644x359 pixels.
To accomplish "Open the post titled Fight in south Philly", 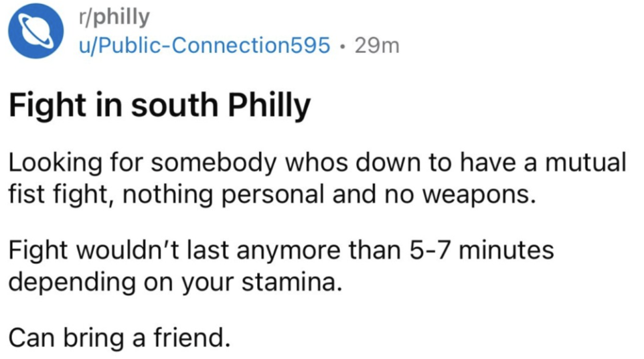I will point(159,105).
